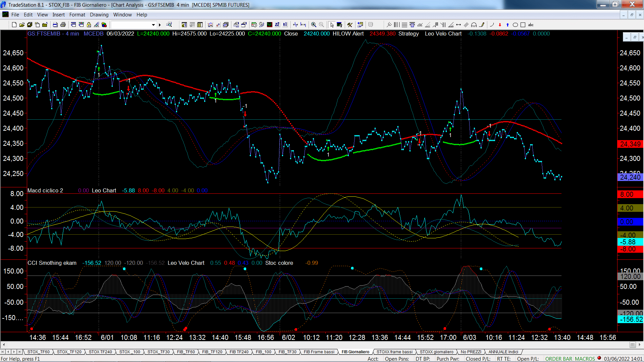
Task: Click the horizontal scrollbar left arrow
Action: (x=4, y=345)
